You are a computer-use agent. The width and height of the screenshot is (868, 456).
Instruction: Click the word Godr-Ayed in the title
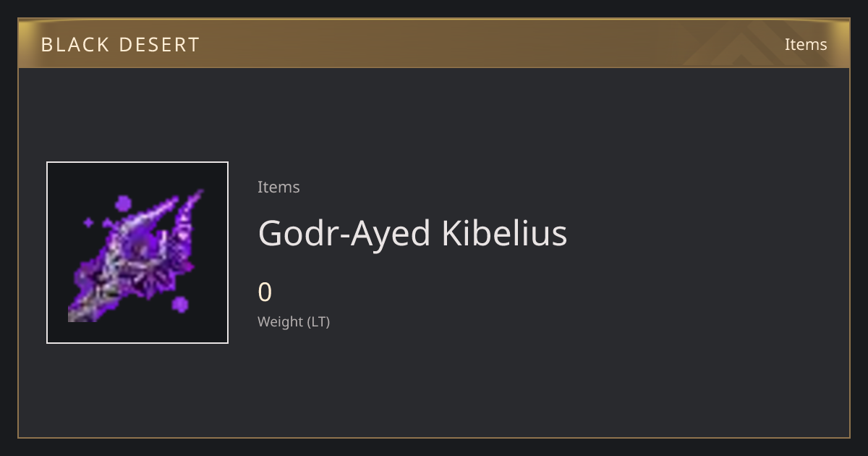pyautogui.click(x=345, y=235)
